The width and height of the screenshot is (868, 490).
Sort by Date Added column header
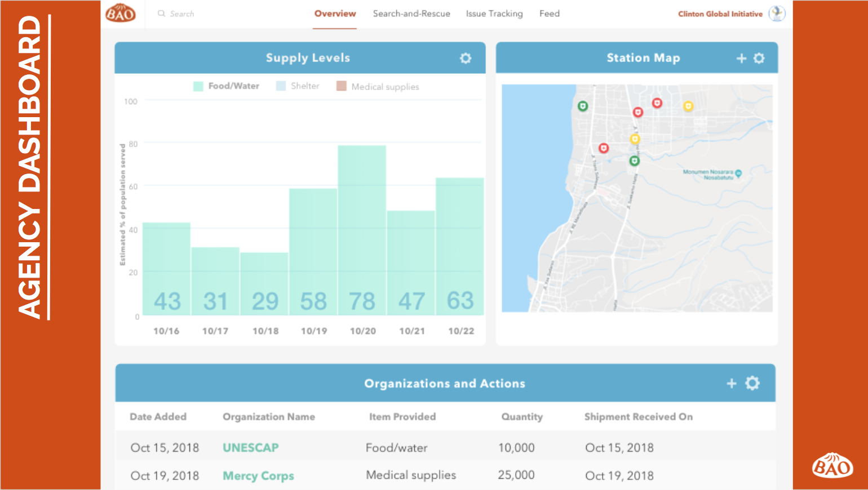[158, 417]
